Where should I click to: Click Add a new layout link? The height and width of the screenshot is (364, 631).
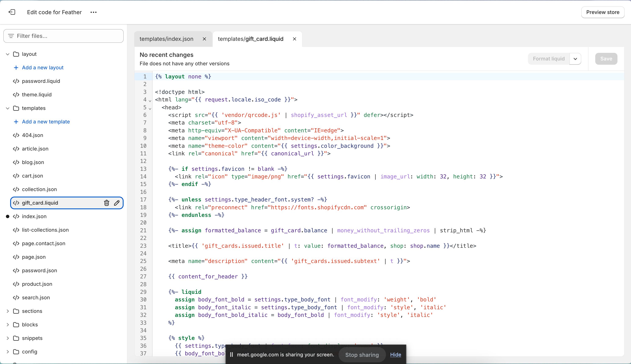(43, 68)
